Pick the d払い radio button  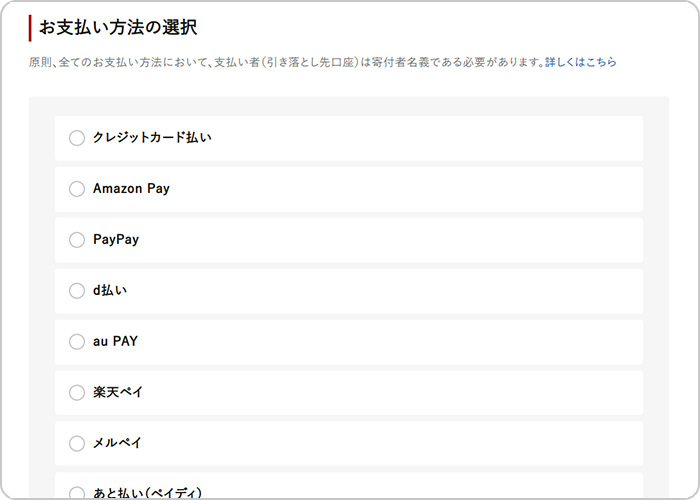coord(77,291)
